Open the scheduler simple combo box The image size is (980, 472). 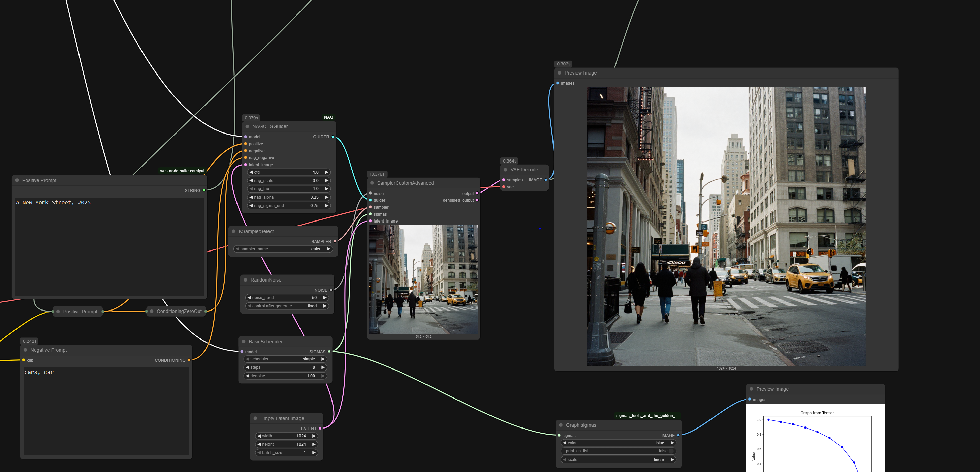click(x=285, y=359)
